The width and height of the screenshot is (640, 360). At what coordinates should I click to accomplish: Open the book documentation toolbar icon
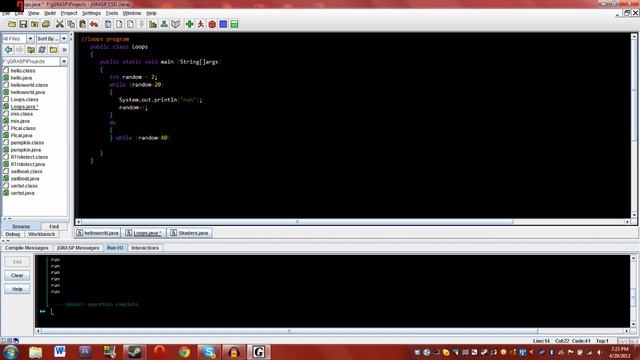pos(176,24)
